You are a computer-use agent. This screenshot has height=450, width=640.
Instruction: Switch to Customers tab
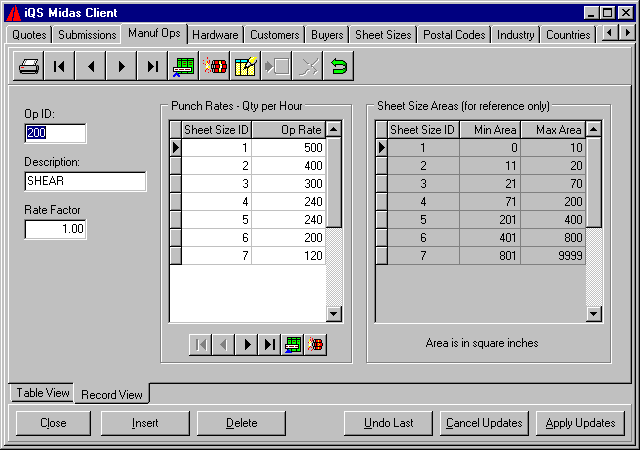tap(275, 35)
